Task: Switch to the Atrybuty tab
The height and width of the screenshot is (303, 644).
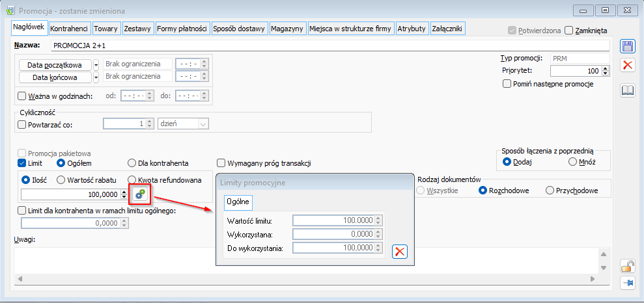Action: [412, 29]
